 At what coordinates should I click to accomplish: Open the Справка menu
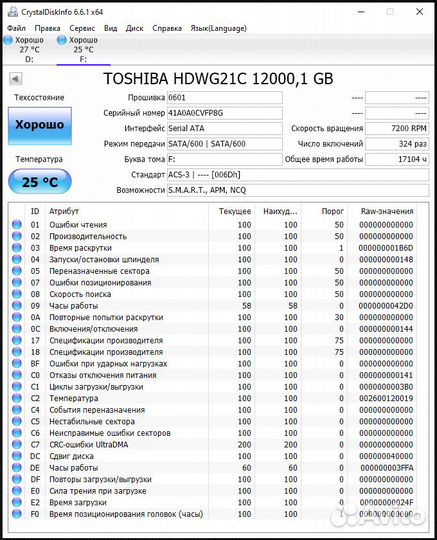coord(167,28)
